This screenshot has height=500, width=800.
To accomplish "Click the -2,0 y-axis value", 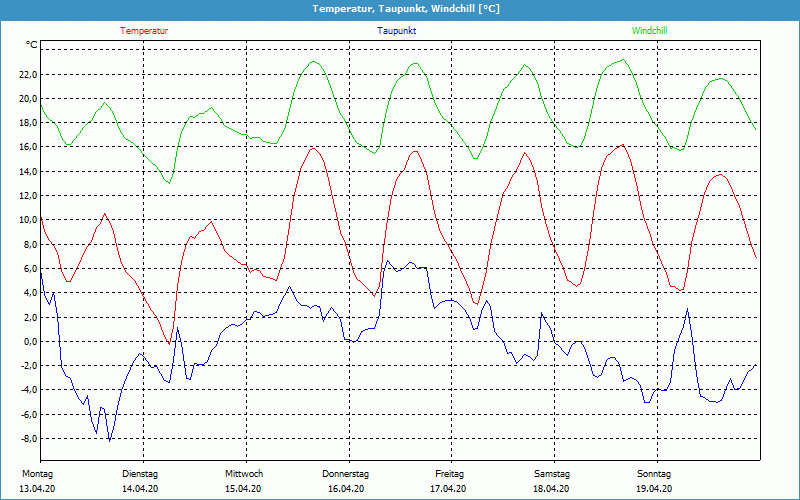I will (x=29, y=366).
